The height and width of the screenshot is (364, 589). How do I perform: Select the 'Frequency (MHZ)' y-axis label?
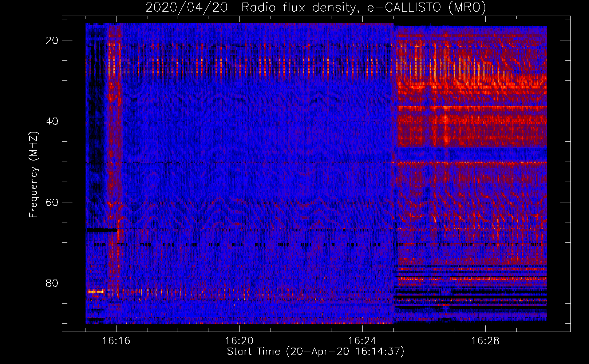[x=33, y=175]
